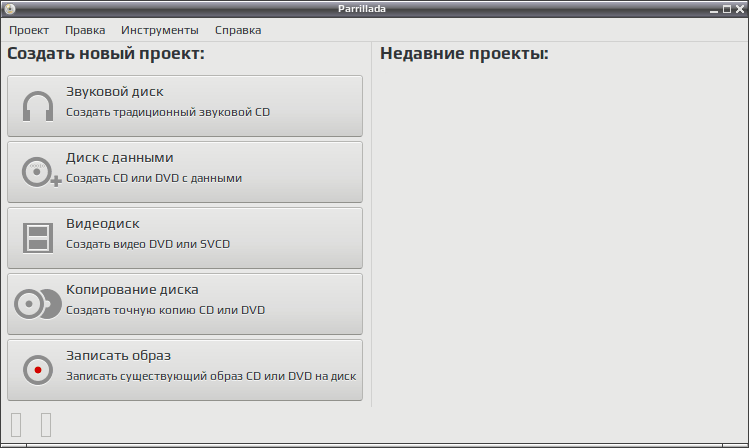The image size is (749, 448).
Task: Maximize the Parrillada window
Action: 727,9
